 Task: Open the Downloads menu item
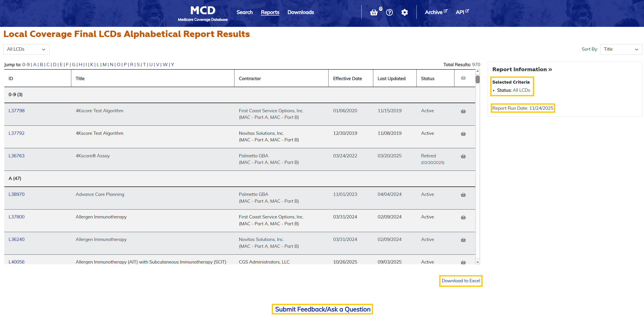(301, 12)
